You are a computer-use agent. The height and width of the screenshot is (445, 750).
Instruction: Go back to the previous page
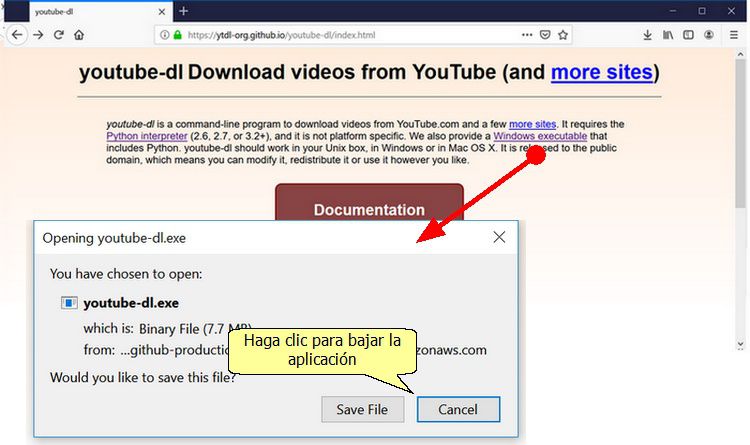point(17,35)
